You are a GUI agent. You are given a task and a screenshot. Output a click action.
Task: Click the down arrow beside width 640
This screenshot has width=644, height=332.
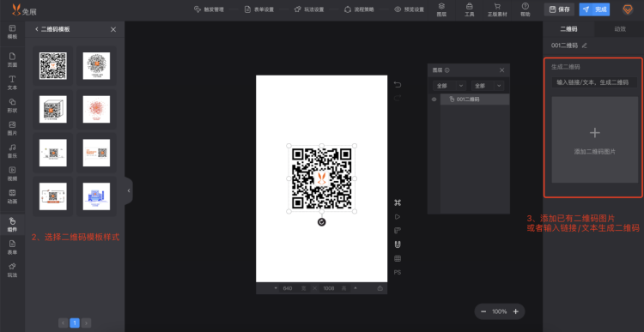[276, 288]
